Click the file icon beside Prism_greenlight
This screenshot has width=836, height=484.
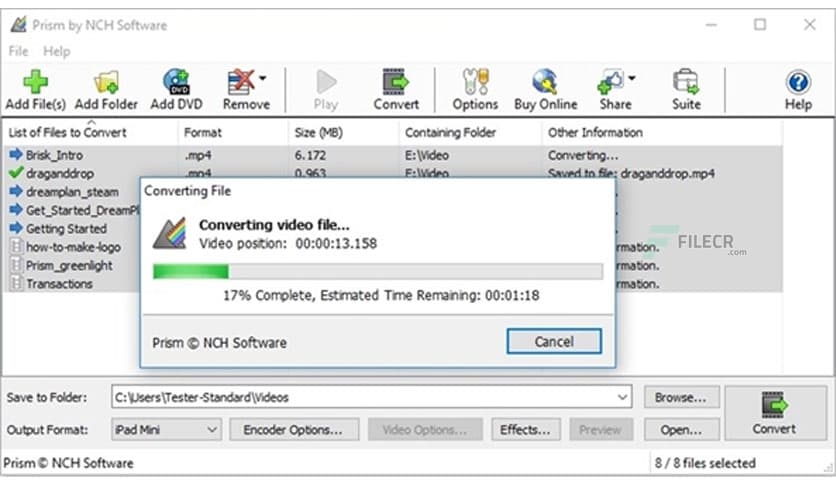[x=17, y=265]
